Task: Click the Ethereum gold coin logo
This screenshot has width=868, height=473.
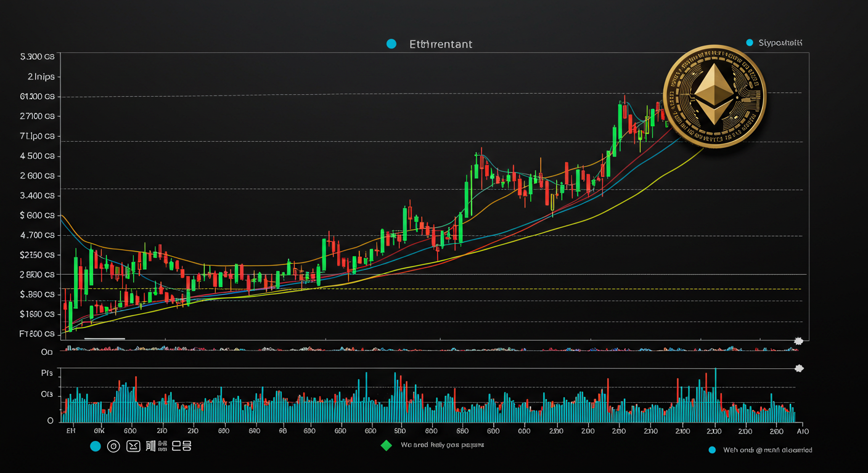Action: [x=714, y=97]
